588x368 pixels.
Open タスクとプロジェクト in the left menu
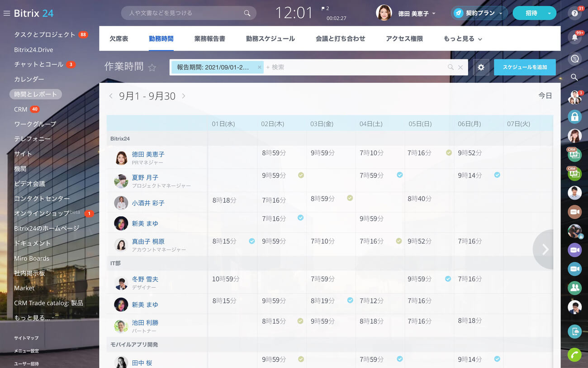45,34
